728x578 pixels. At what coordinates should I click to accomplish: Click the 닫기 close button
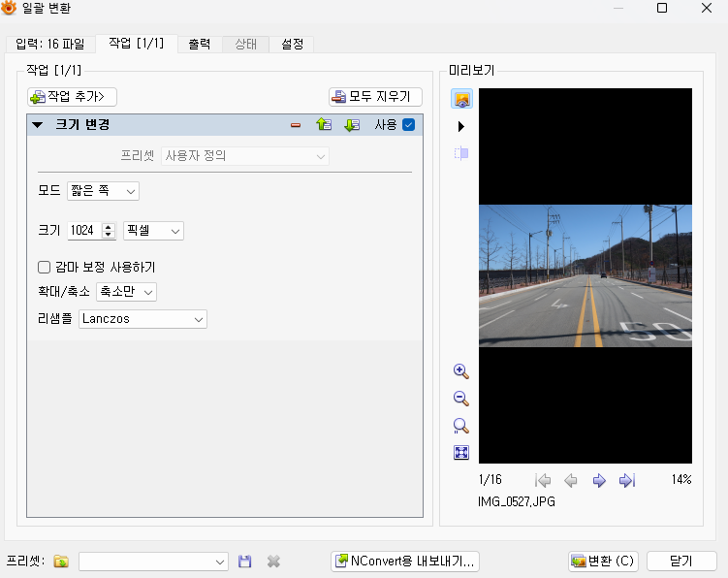coord(681,561)
